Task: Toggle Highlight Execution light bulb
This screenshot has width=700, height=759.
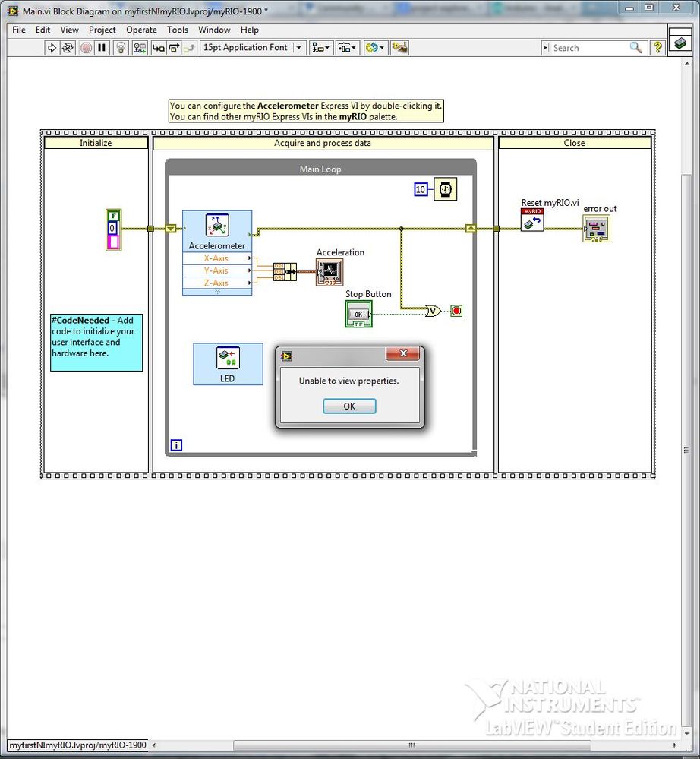Action: tap(121, 47)
